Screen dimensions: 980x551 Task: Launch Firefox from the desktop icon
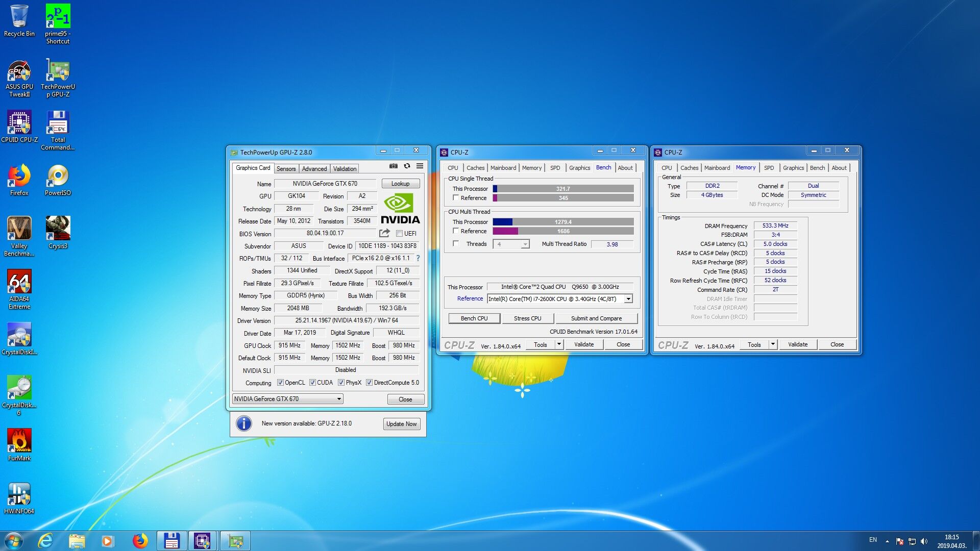(19, 180)
